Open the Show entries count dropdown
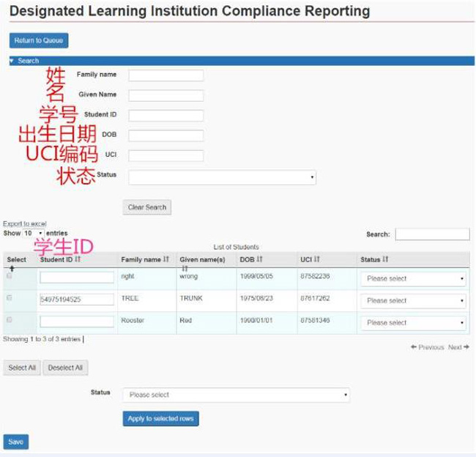This screenshot has height=457, width=476. pyautogui.click(x=33, y=233)
